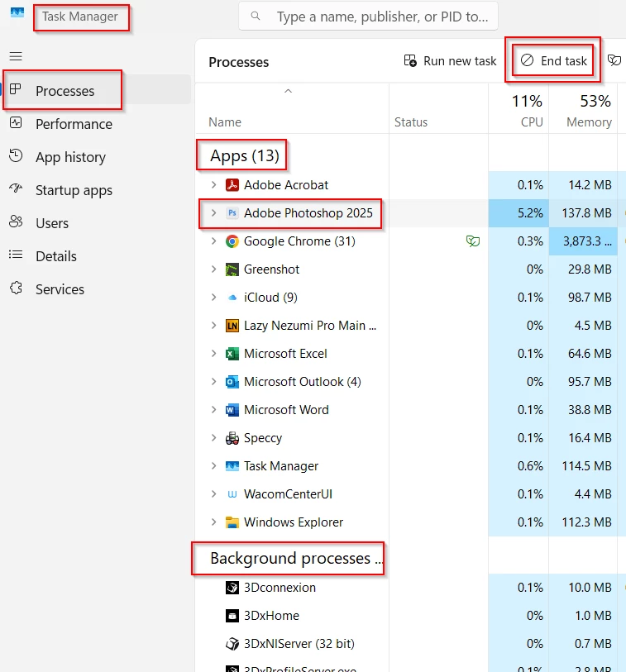
Task: Click the Google Chrome icon
Action: coord(232,241)
